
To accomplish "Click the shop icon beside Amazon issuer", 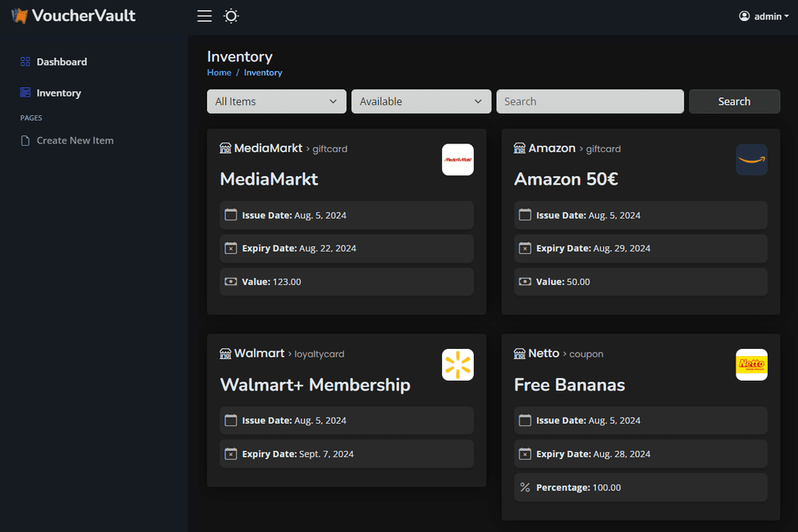I will [520, 148].
